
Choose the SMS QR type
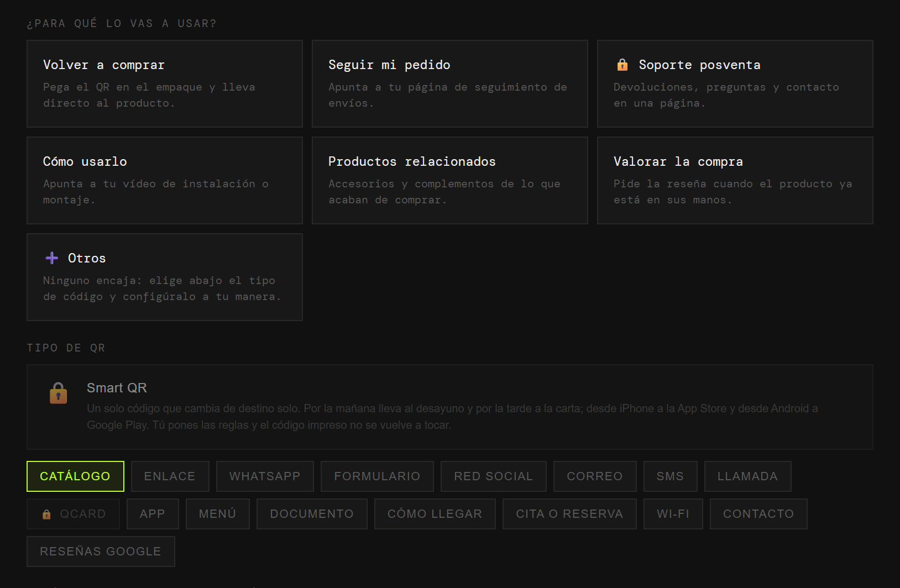click(x=670, y=476)
